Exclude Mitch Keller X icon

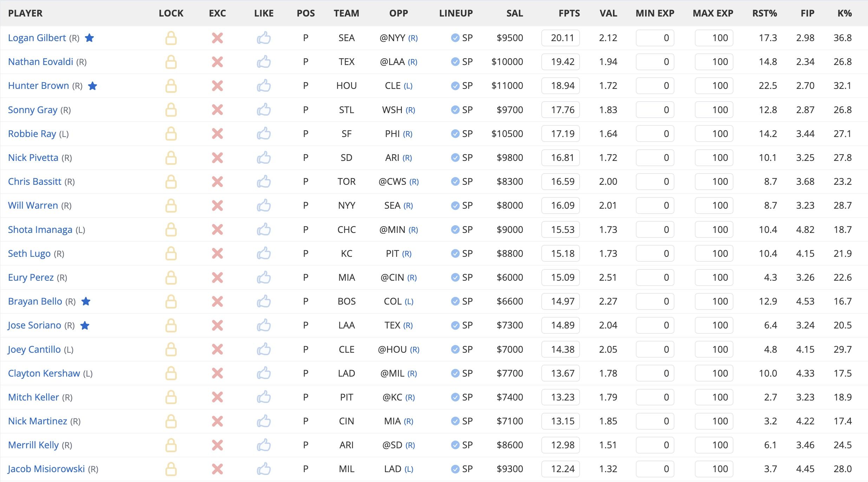coord(217,397)
